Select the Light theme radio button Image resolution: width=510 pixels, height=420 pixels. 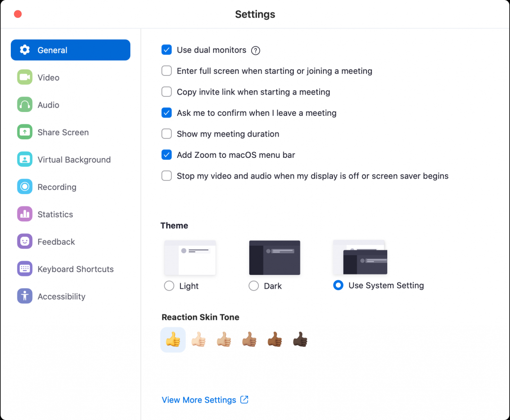coord(169,285)
